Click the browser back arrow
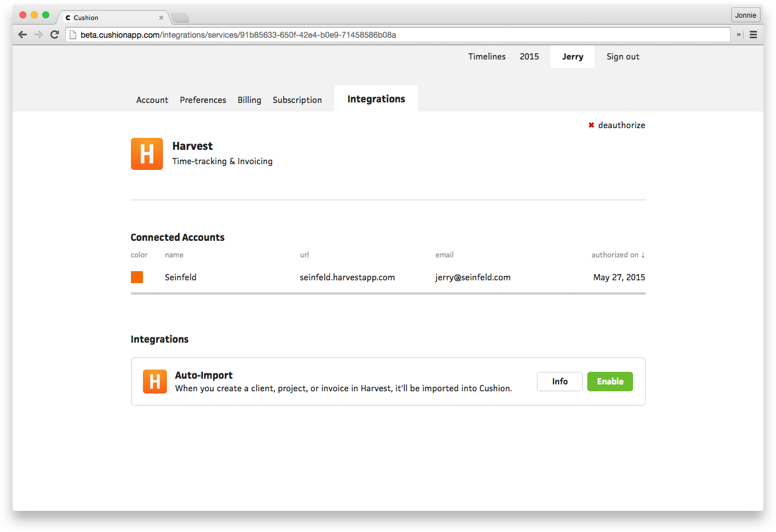776x532 pixels. coord(22,34)
